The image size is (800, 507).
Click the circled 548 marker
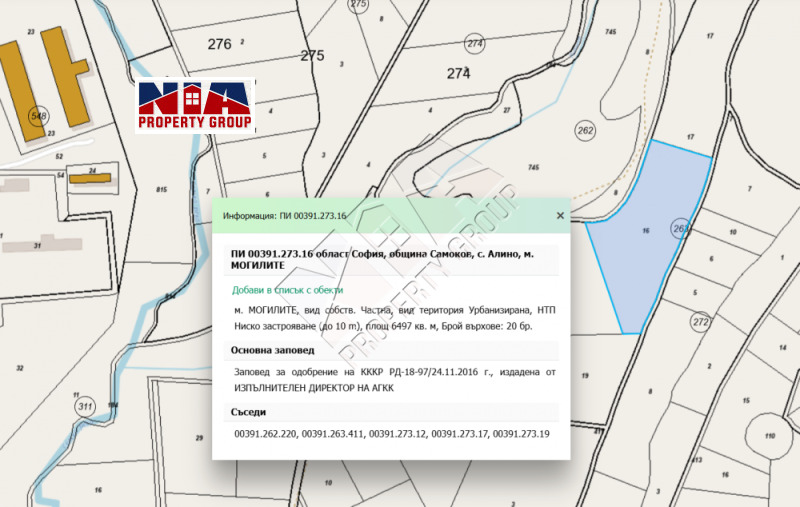(39, 116)
